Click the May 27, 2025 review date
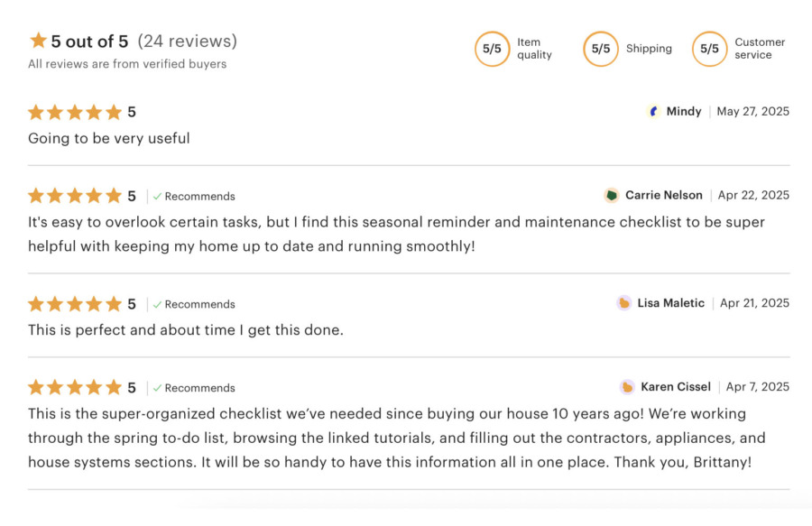The image size is (812, 526). 752,111
